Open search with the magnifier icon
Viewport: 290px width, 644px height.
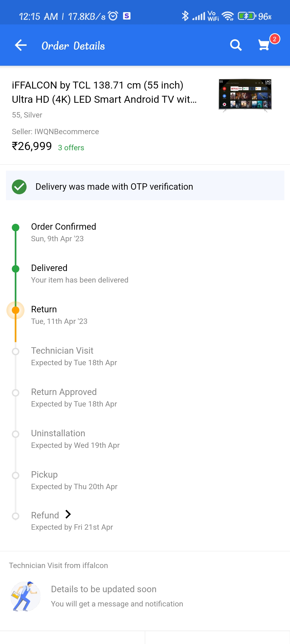(x=236, y=45)
